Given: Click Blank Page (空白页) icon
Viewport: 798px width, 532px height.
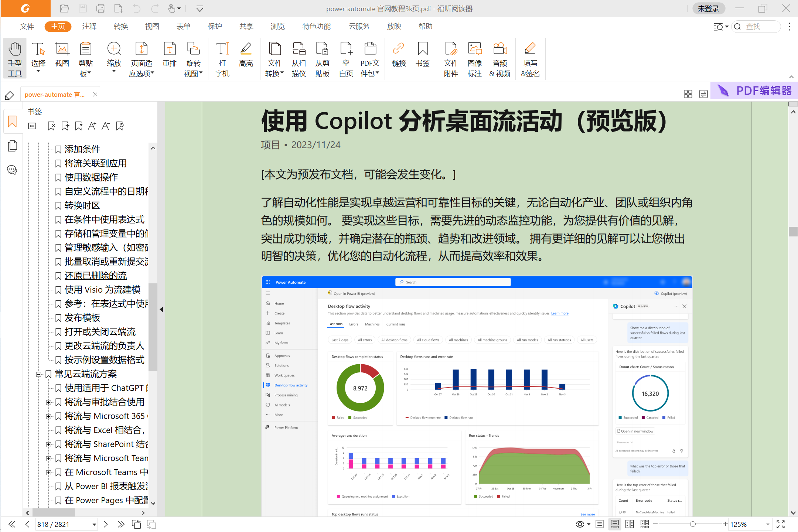Looking at the screenshot, I should pos(346,58).
